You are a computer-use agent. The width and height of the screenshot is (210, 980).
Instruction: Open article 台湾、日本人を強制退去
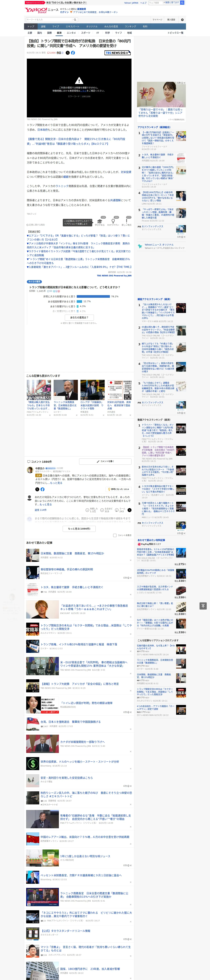tap(70, 722)
